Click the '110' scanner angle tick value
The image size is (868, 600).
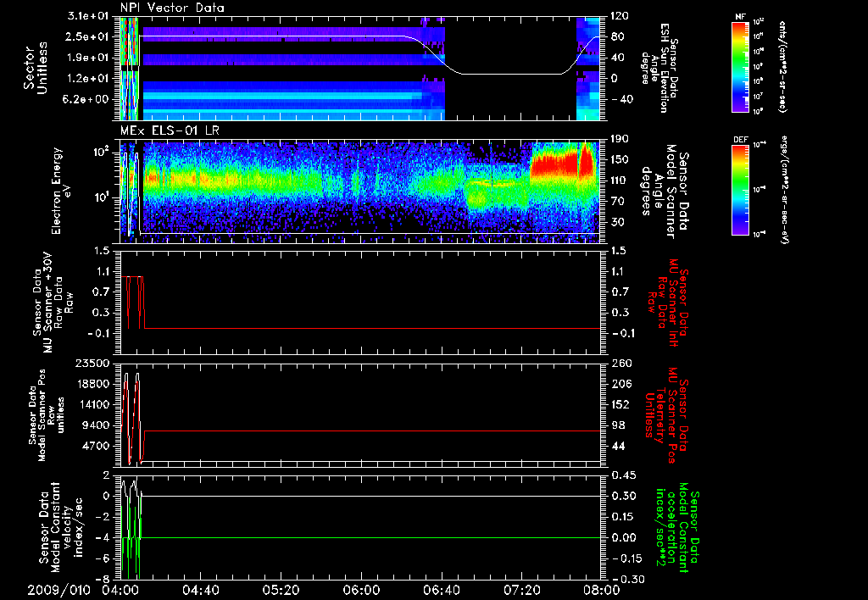pos(620,181)
